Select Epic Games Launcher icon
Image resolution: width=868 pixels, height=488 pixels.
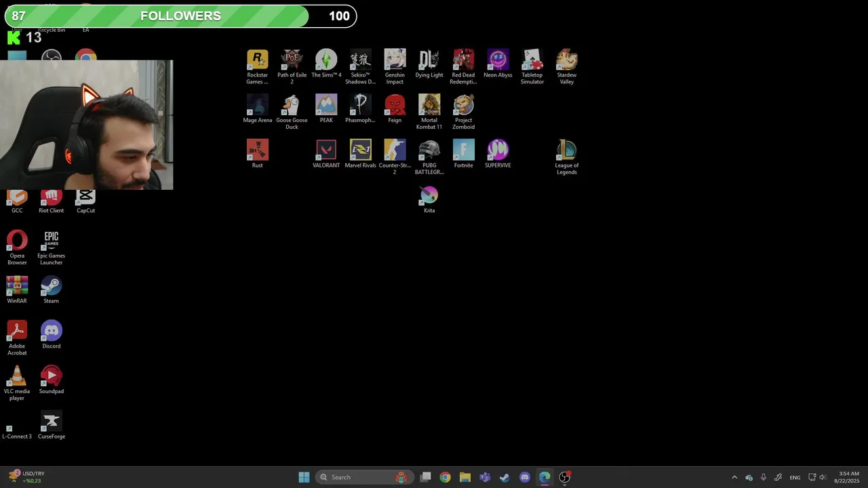tap(51, 247)
